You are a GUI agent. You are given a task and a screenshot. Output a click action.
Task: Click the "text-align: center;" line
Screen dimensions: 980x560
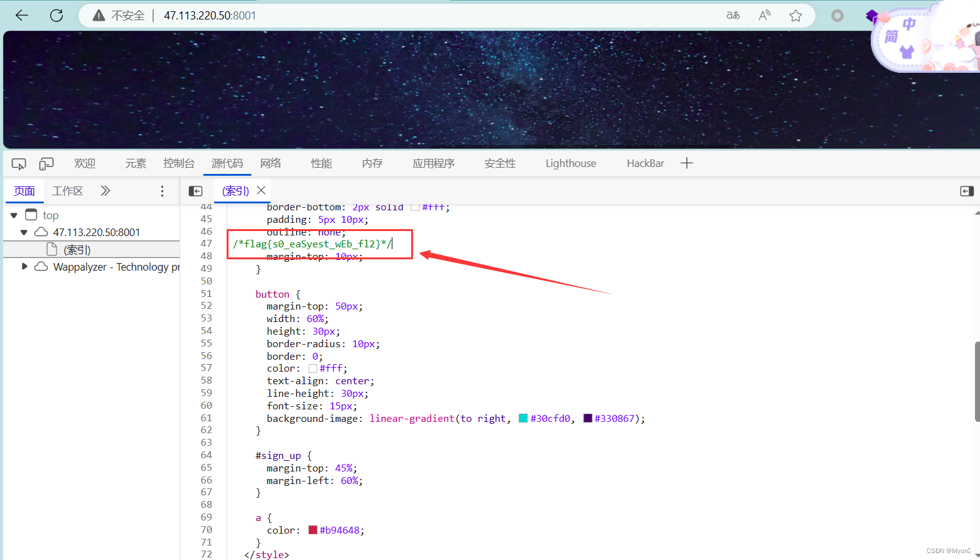320,381
